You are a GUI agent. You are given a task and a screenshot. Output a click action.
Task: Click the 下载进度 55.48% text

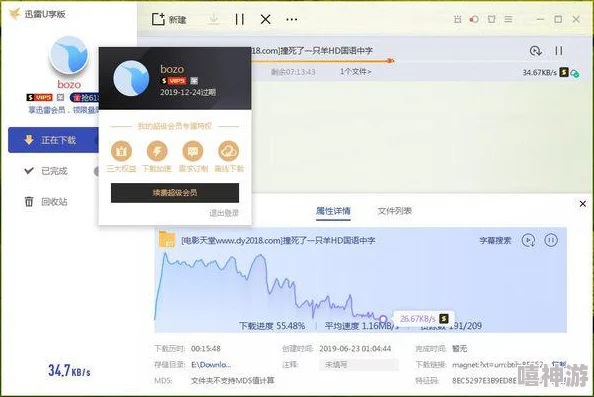[x=272, y=326]
